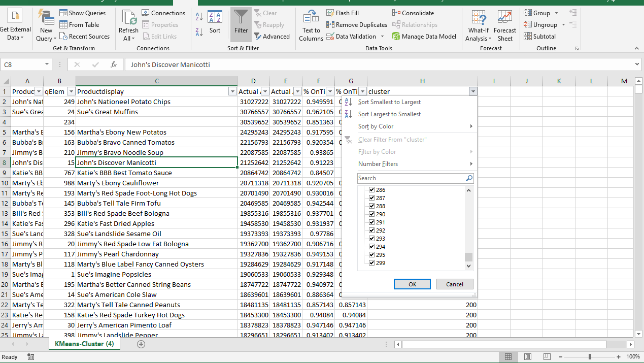Open filter dropdown in column A header

pos(39,91)
